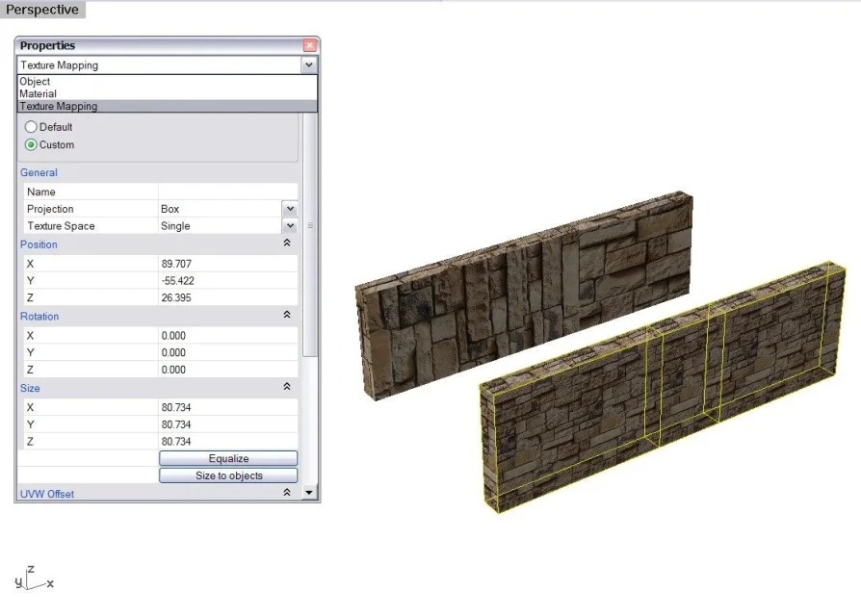
Task: Open the Projection dropdown
Action: coord(290,209)
